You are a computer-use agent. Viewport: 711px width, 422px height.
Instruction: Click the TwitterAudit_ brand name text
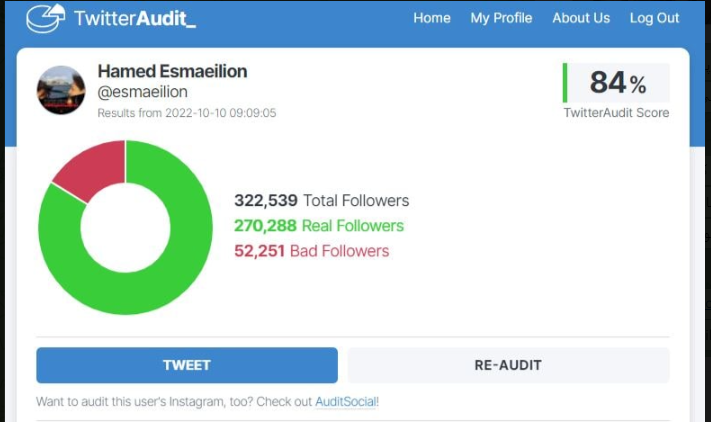coord(135,18)
